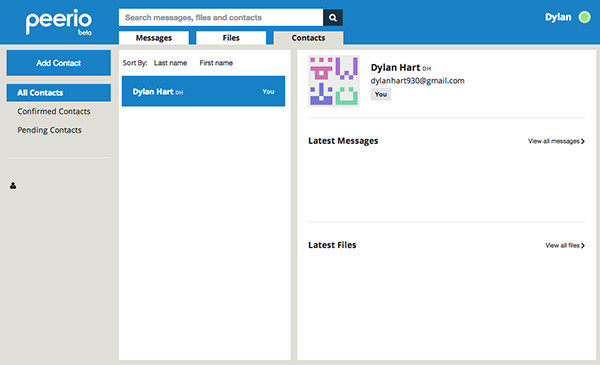The image size is (600, 365).
Task: Click the Add Contact button
Action: click(59, 63)
